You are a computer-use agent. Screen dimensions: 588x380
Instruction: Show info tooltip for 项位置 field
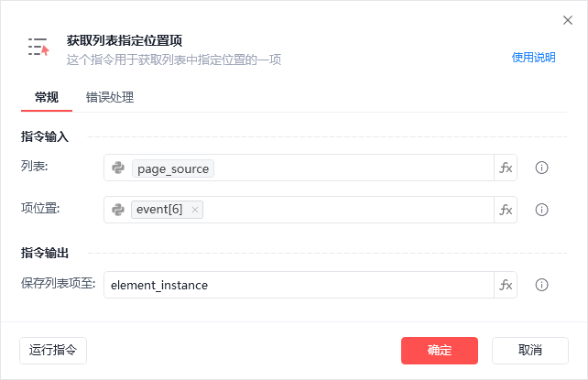coord(541,210)
